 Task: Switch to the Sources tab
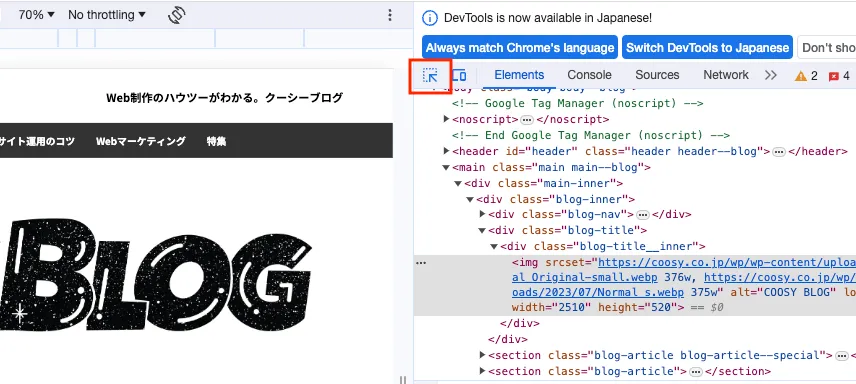tap(657, 75)
